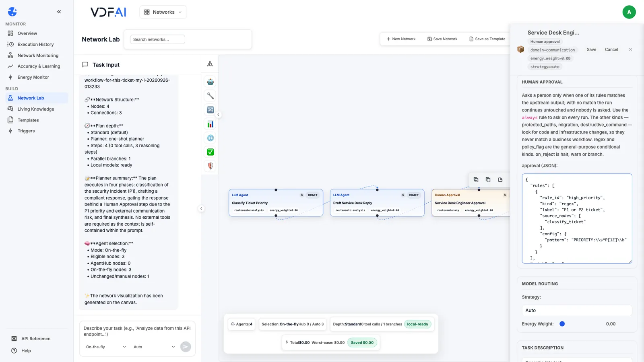This screenshot has width=644, height=362.
Task: Click the Save as Template button
Action: [x=487, y=39]
